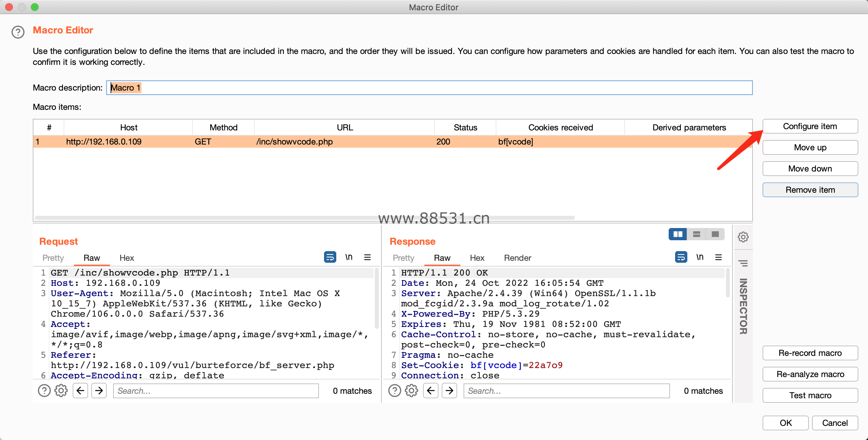Toggle word wrap in Response pane
Image resolution: width=868 pixels, height=440 pixels.
click(x=681, y=257)
